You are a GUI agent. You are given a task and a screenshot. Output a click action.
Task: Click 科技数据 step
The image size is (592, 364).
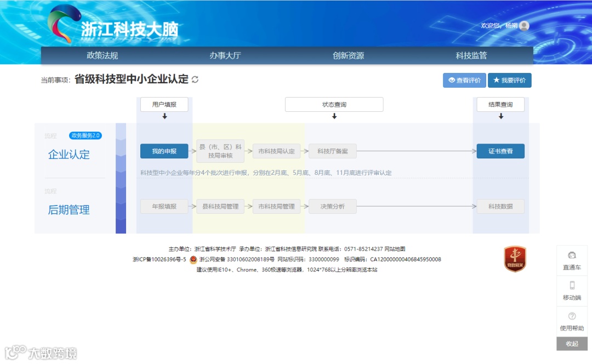click(x=500, y=207)
